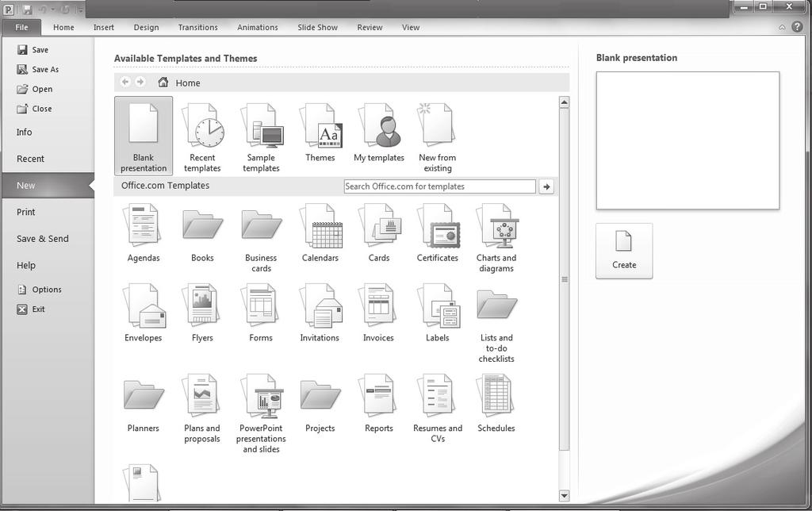The width and height of the screenshot is (812, 511).
Task: Click Close in the backstage menu
Action: (x=34, y=109)
